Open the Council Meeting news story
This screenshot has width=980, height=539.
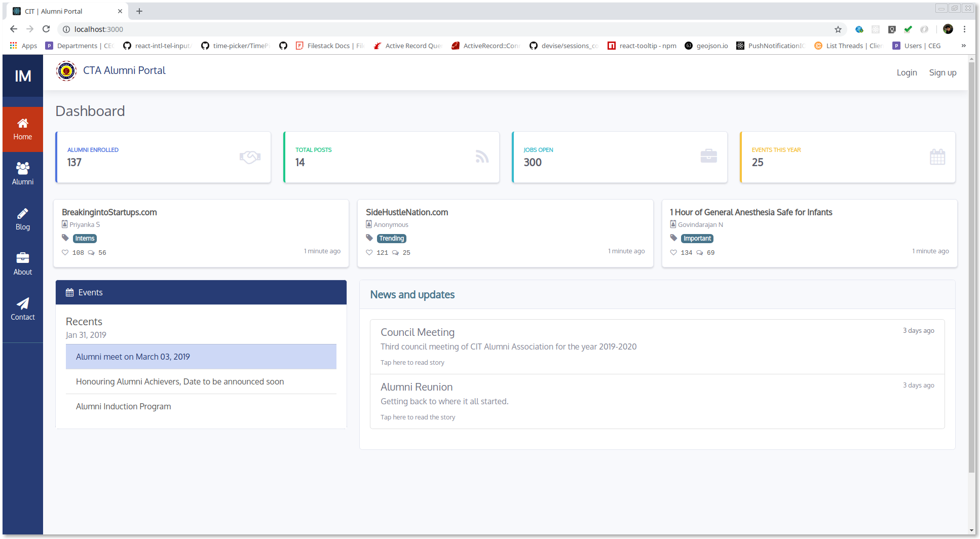[418, 332]
